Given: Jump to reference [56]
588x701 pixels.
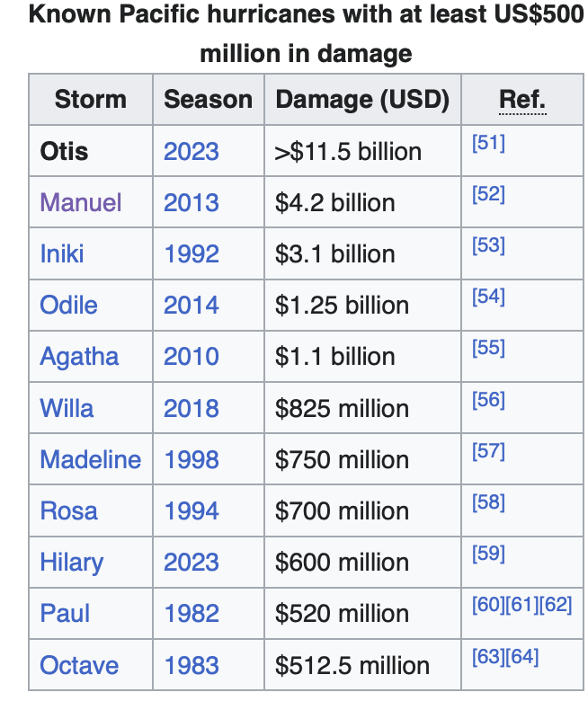Looking at the screenshot, I should [488, 400].
